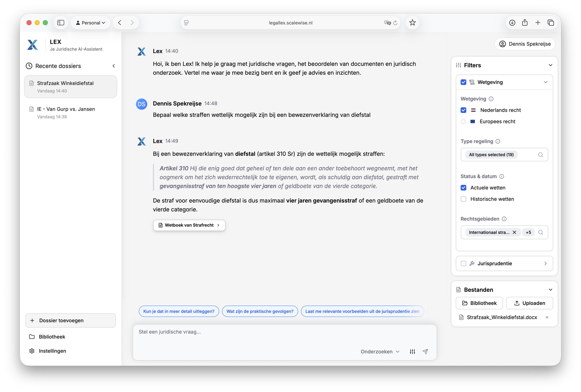Screen dimensions: 581x392
Task: Click page settings icon in address bar
Action: [186, 23]
